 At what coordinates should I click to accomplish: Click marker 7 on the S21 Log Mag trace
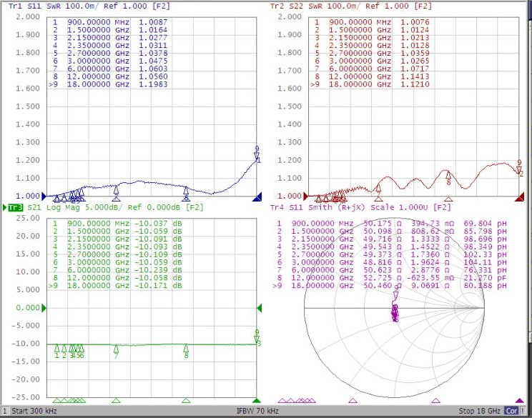click(x=116, y=349)
